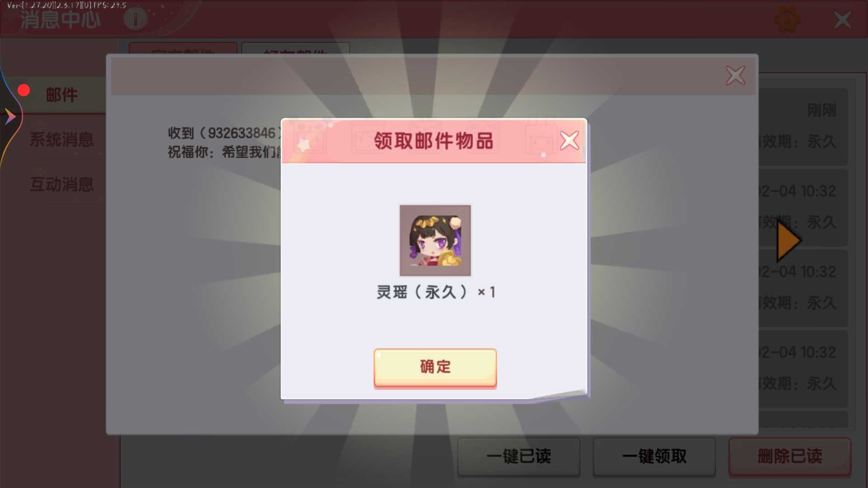Click the red notification dot on 邮件
Viewport: 868px width, 488px height.
(x=24, y=90)
